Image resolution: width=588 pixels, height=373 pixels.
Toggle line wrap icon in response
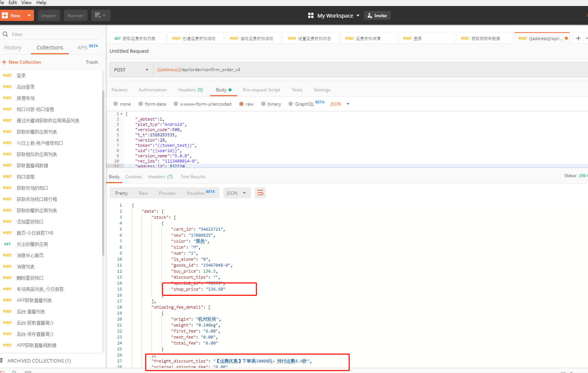[260, 193]
